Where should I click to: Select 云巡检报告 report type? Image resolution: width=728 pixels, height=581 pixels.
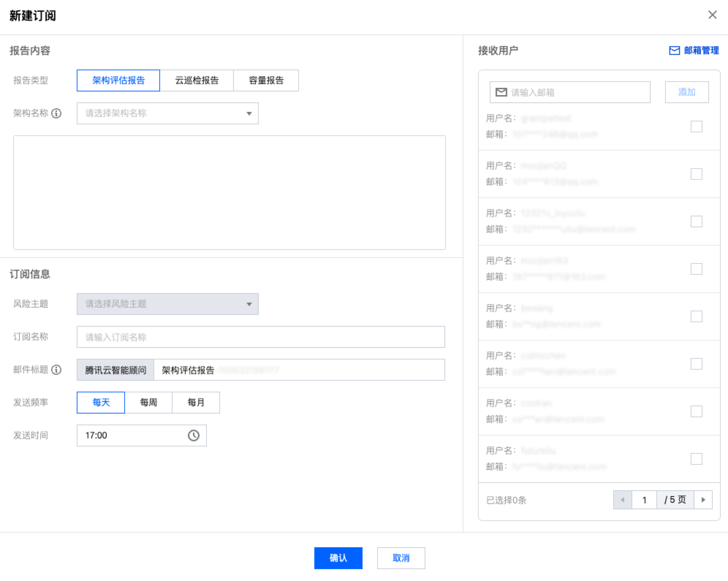[197, 81]
